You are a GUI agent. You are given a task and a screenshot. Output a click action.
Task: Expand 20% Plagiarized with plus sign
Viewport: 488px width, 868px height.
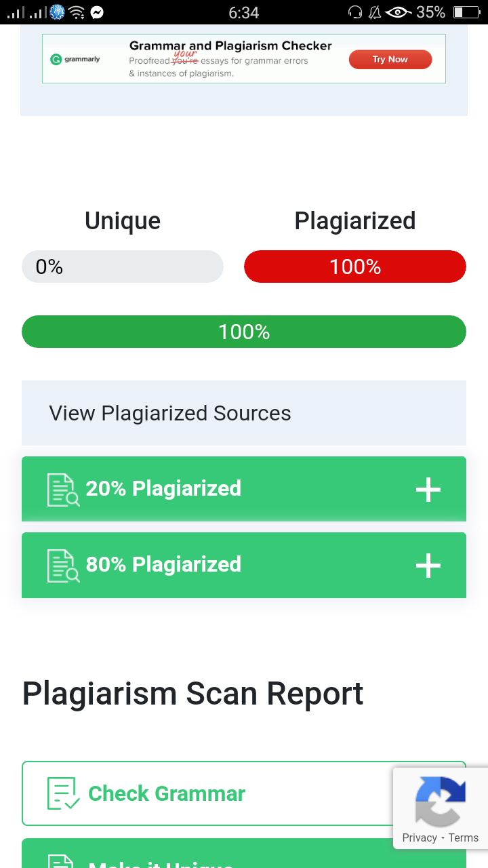tap(428, 490)
